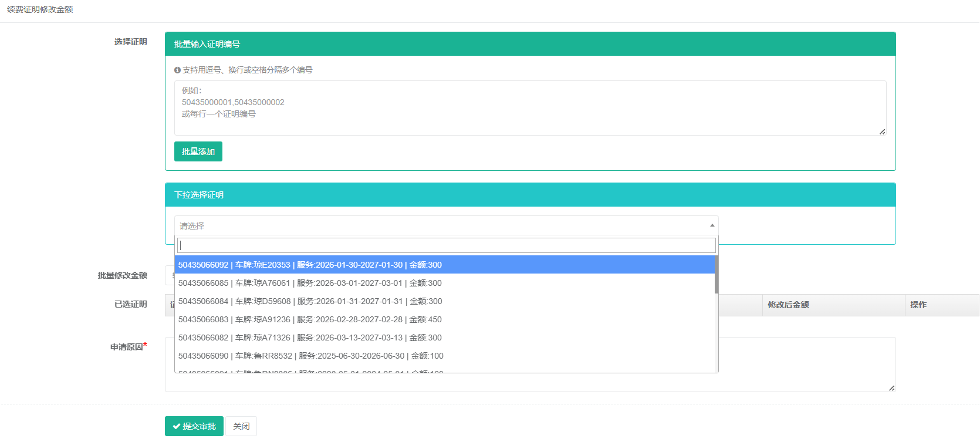Screen dimensions: 980x442
Task: Select certificate 50435066085 with plate 琼A76061
Action: [x=310, y=283]
